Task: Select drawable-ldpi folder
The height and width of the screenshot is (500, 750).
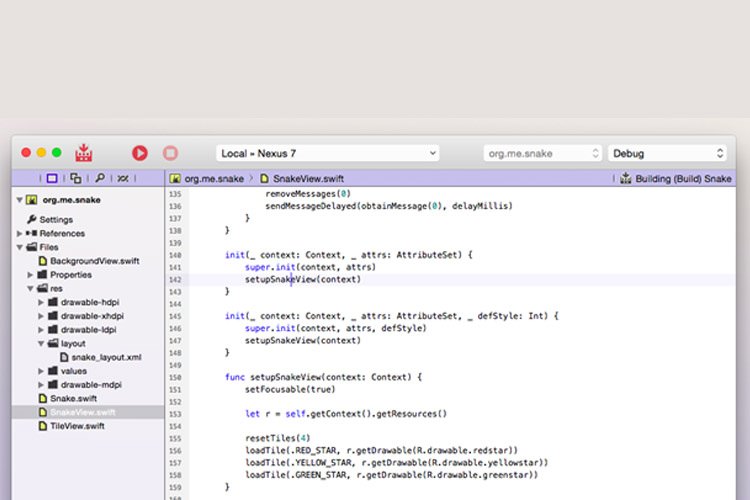Action: pos(88,330)
